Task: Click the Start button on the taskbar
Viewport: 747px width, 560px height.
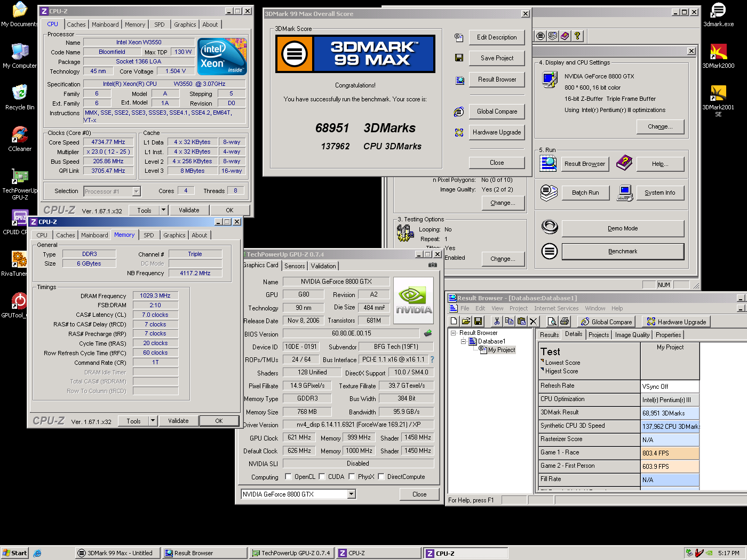Action: [14, 553]
